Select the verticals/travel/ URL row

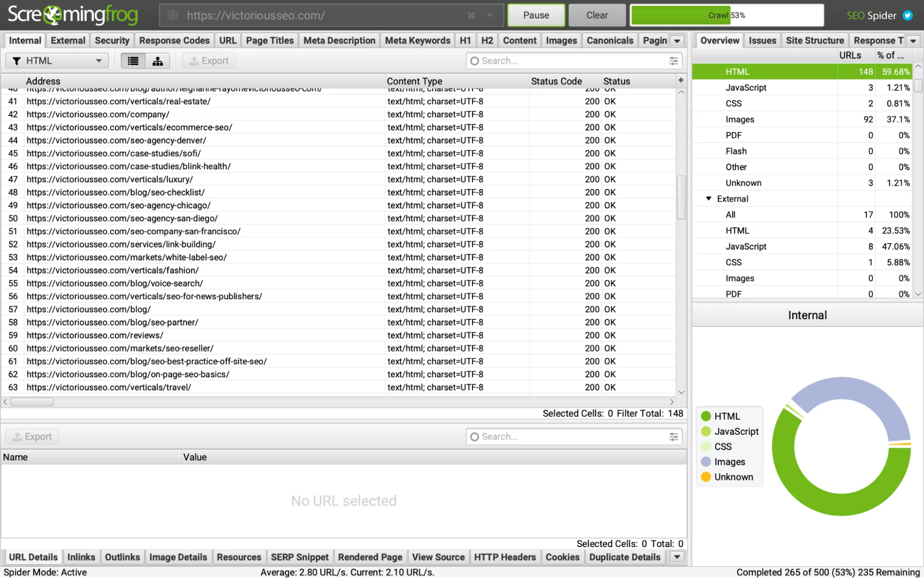coord(339,387)
